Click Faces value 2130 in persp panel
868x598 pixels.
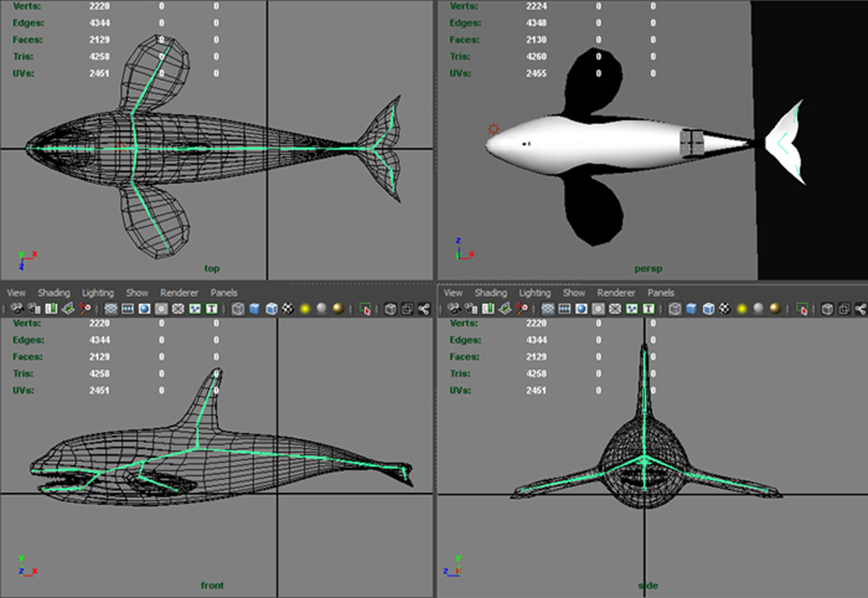[x=537, y=40]
